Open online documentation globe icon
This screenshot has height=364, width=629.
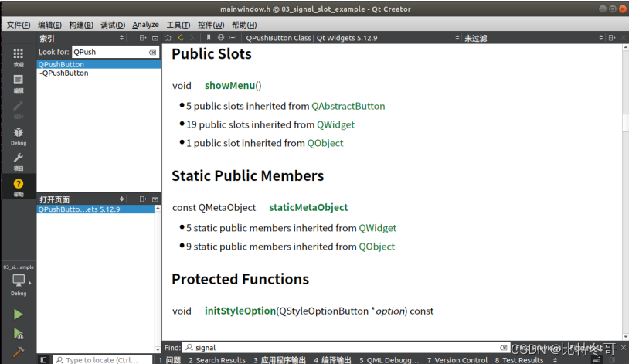tap(221, 38)
